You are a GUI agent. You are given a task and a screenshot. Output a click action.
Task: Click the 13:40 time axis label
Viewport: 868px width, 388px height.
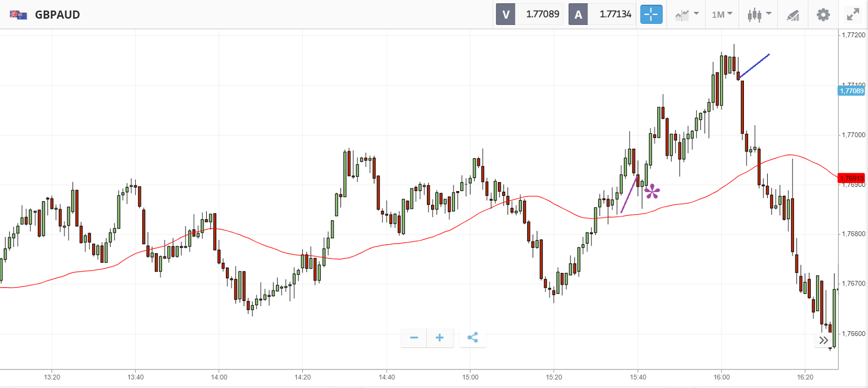pyautogui.click(x=136, y=377)
